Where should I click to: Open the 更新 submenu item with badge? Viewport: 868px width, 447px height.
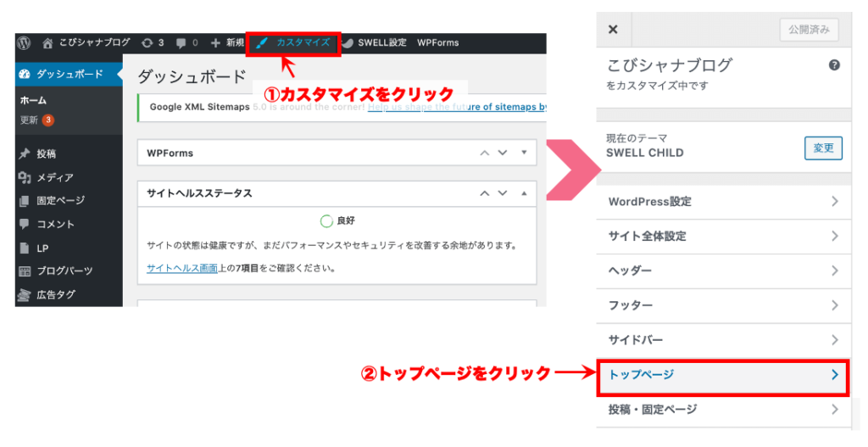(x=37, y=120)
